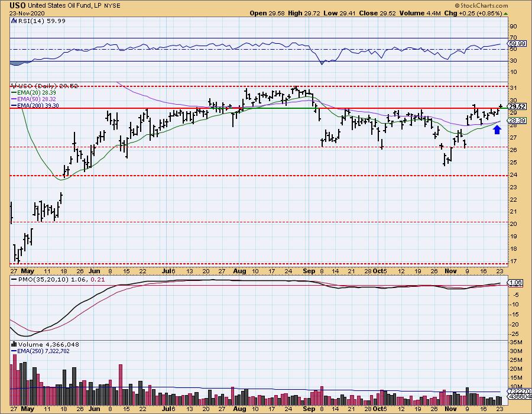
Task: Click the -25 level on the PMO axis
Action: pyautogui.click(x=514, y=334)
